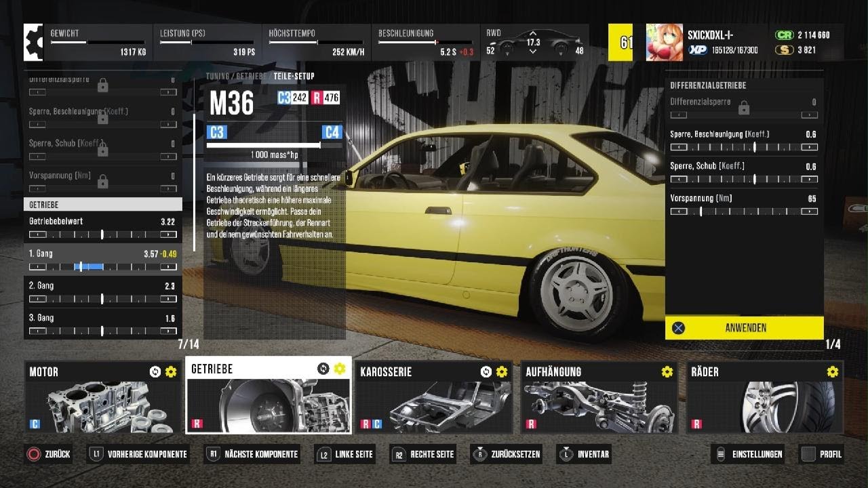Click the '252 KM/H' top speed value

pyautogui.click(x=348, y=52)
